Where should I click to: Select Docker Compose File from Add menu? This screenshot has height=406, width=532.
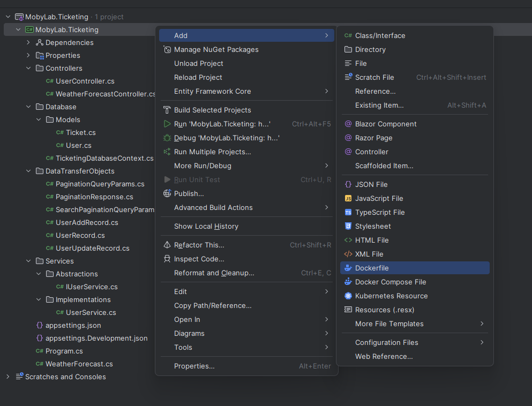pyautogui.click(x=390, y=282)
